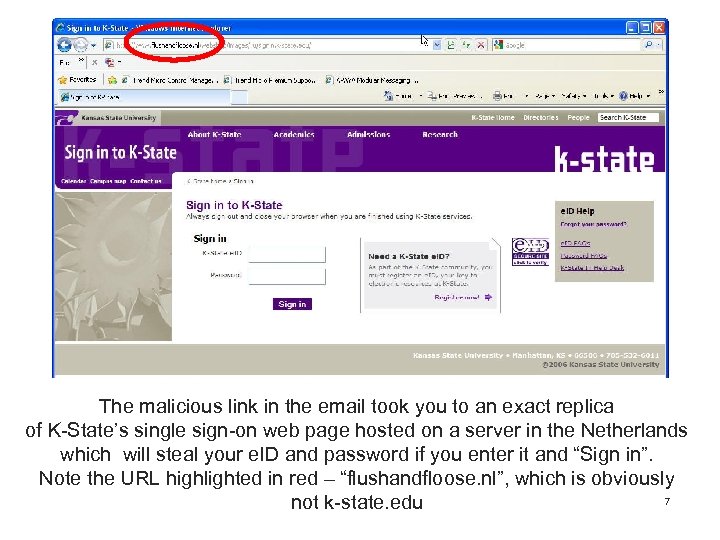The height and width of the screenshot is (540, 720).
Task: Click the browser Forward arrow button
Action: (x=80, y=45)
